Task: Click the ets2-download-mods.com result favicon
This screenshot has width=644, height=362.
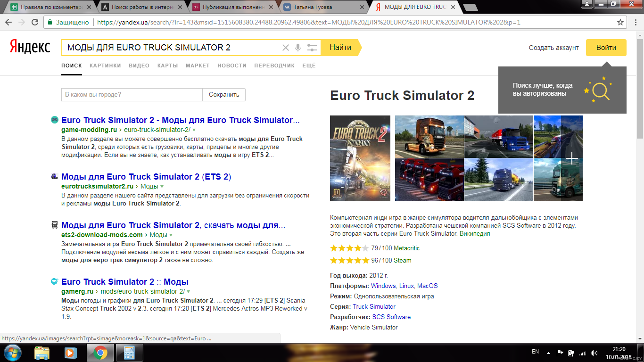Action: point(55,225)
